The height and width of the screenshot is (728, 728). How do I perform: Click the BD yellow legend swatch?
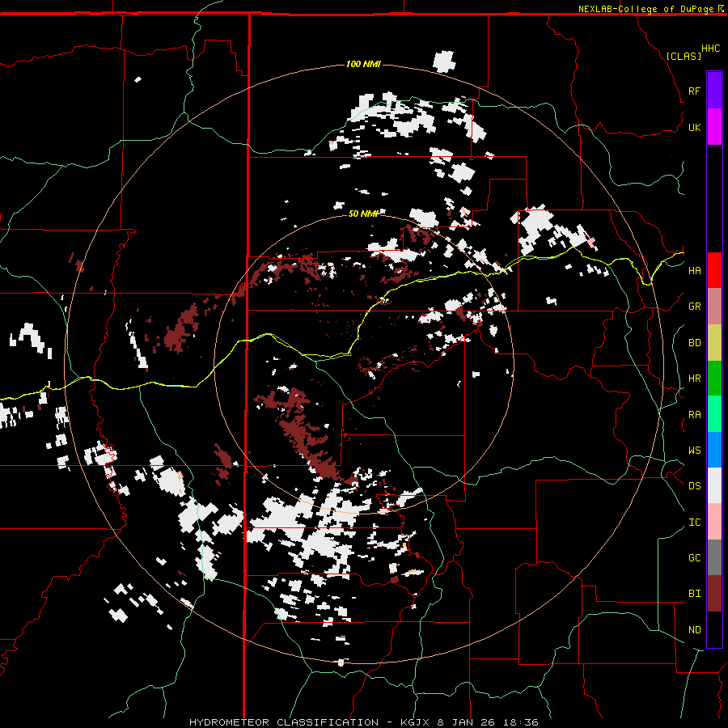click(714, 343)
